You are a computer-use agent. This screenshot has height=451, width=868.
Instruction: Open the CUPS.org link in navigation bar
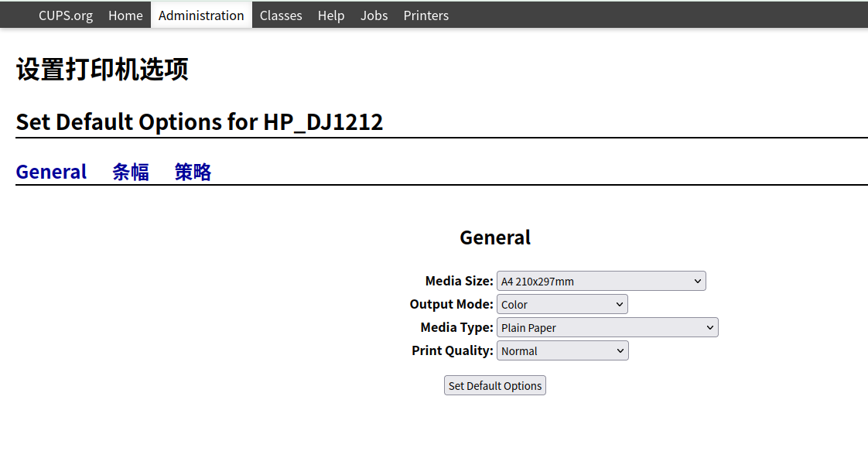click(x=66, y=15)
